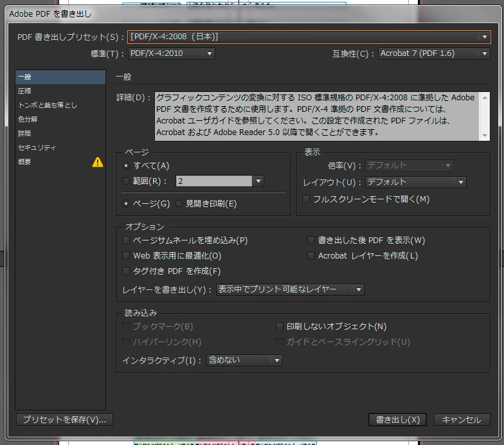
Task: Click the warning icon beside 概要
Action: (98, 162)
